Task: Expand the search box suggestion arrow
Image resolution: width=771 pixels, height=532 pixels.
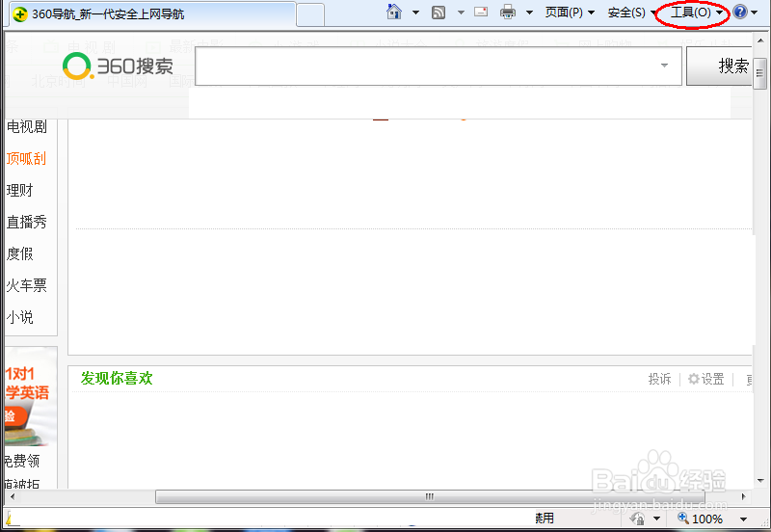Action: pyautogui.click(x=664, y=66)
